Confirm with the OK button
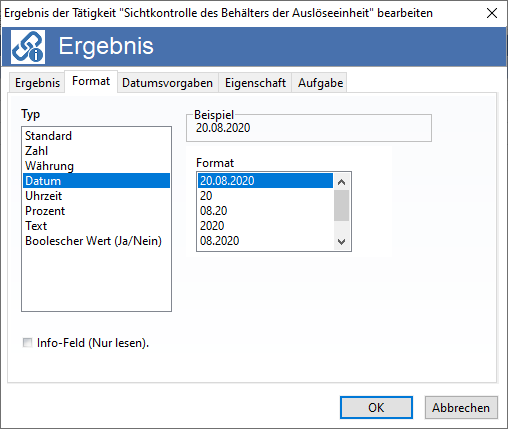This screenshot has width=508, height=429. click(x=376, y=407)
